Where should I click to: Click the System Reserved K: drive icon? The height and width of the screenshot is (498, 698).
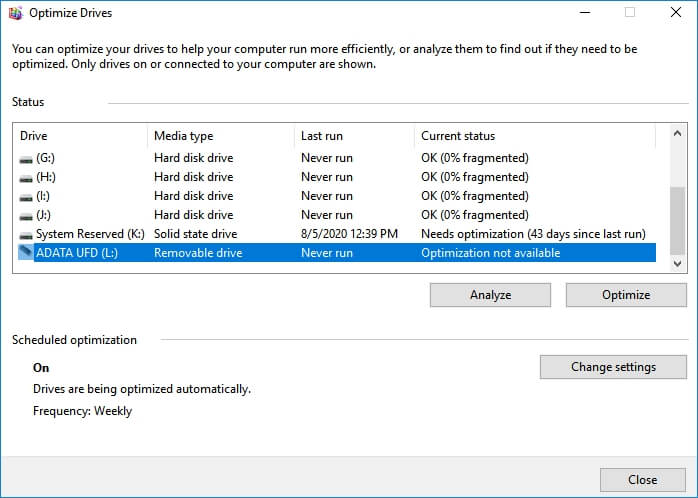click(x=26, y=234)
